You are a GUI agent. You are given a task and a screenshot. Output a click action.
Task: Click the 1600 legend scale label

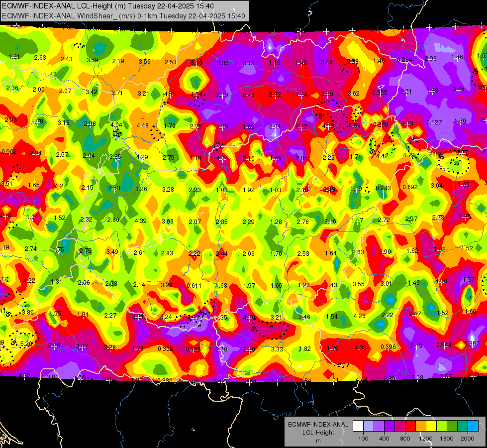(447, 439)
